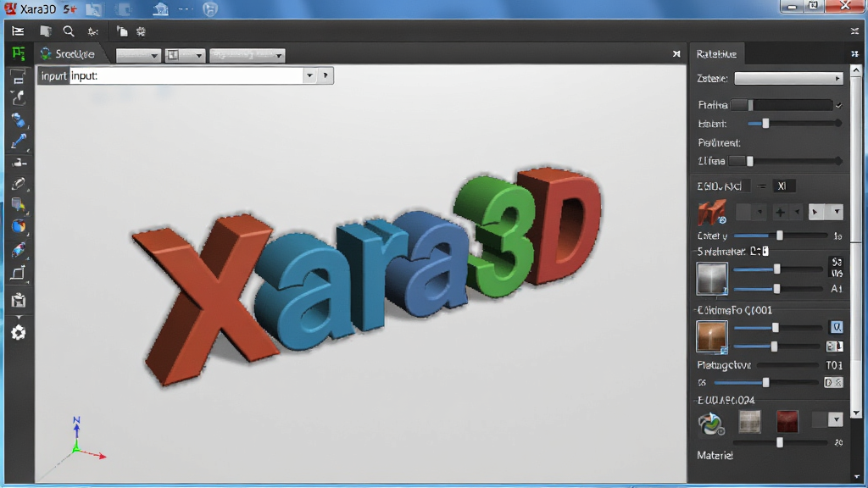Image resolution: width=868 pixels, height=488 pixels.
Task: Click the right panel scrollbar down arrow
Action: [x=856, y=413]
